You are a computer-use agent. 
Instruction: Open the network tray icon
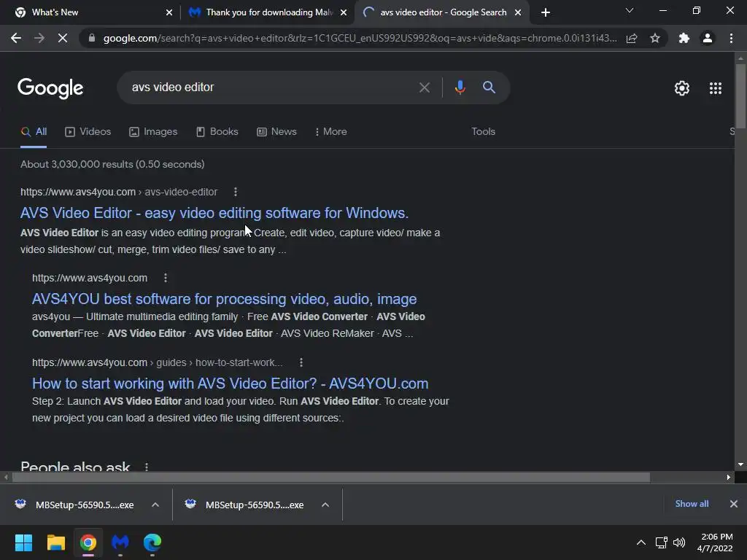[x=661, y=542]
